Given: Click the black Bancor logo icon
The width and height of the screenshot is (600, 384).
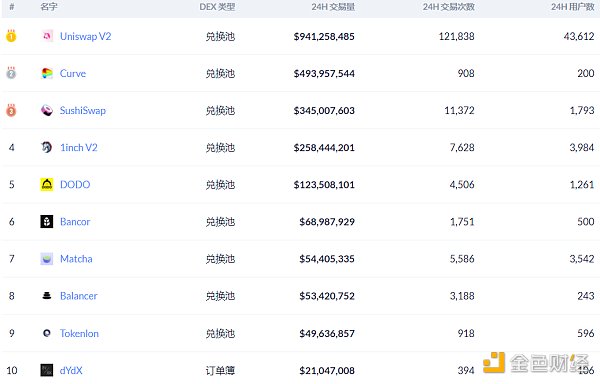Looking at the screenshot, I should coord(47,221).
